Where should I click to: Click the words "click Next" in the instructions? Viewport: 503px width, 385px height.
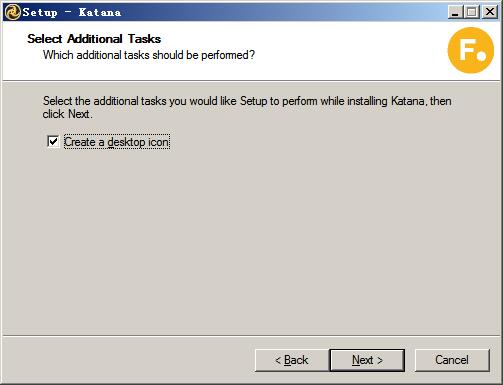pyautogui.click(x=66, y=114)
